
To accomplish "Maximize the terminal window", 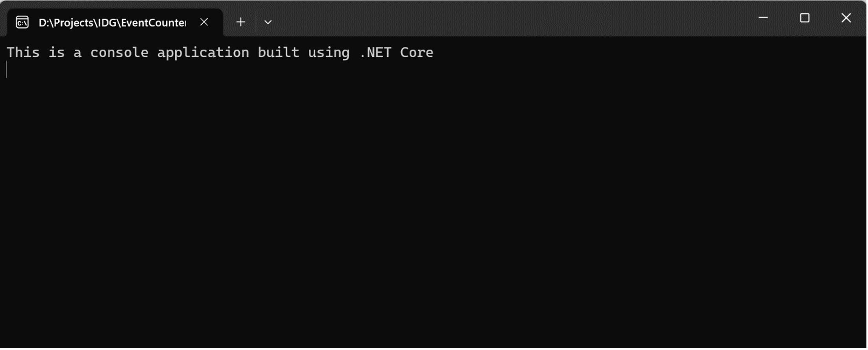I will pyautogui.click(x=805, y=18).
